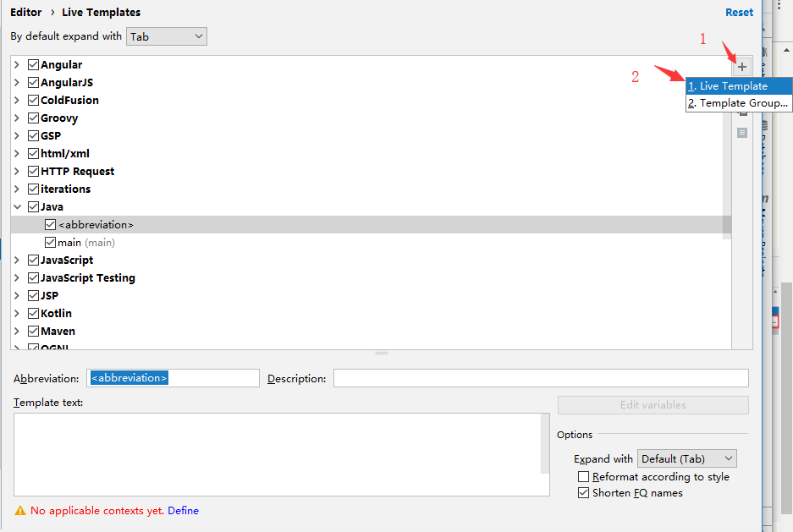Image resolution: width=793 pixels, height=532 pixels.
Task: Uncheck the ColdFusion group checkbox
Action: 33,100
